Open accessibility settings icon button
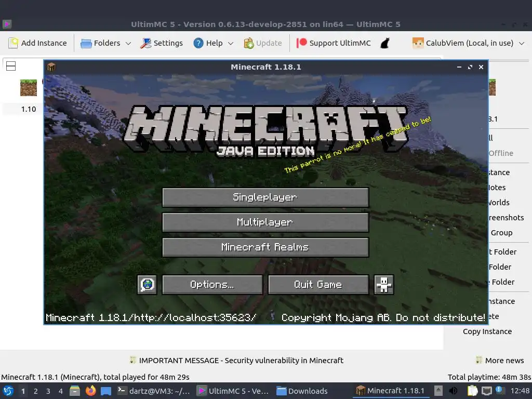This screenshot has width=532, height=399. point(384,284)
